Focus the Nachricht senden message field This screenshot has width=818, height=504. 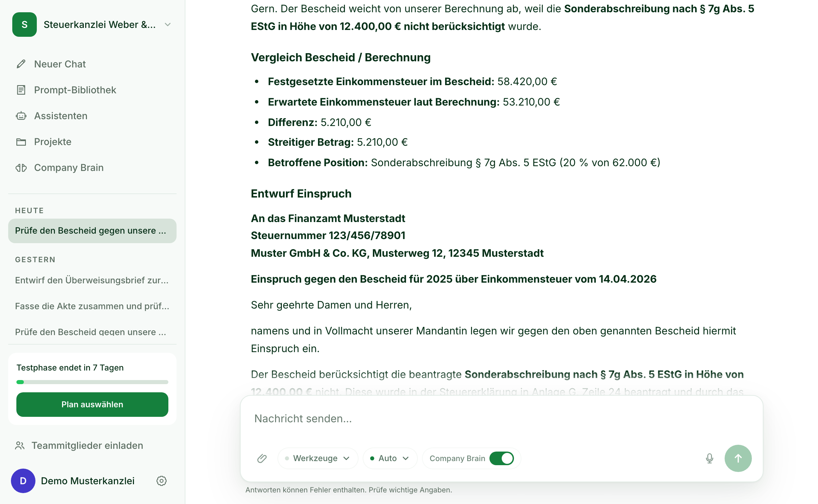pos(501,419)
